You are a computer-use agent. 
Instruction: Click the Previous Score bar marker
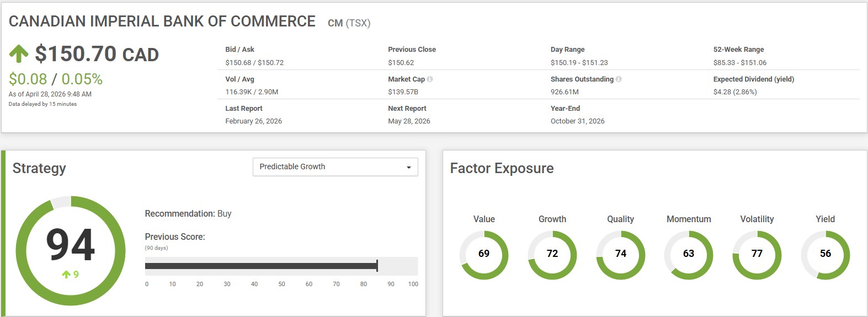point(377,266)
